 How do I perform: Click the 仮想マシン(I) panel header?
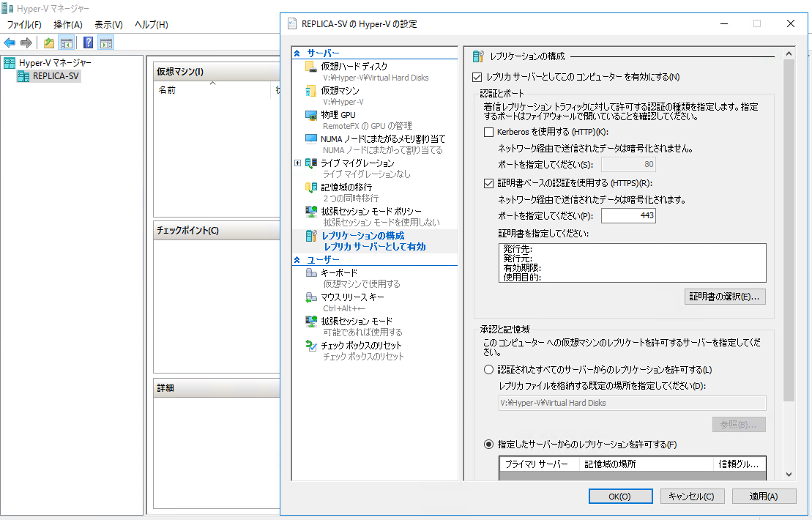coord(217,72)
